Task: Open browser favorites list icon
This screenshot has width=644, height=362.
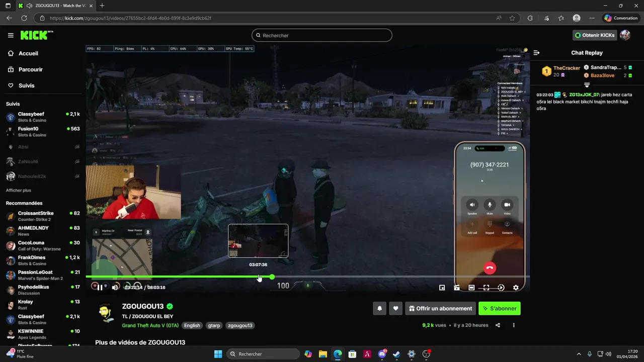Action: click(561, 18)
